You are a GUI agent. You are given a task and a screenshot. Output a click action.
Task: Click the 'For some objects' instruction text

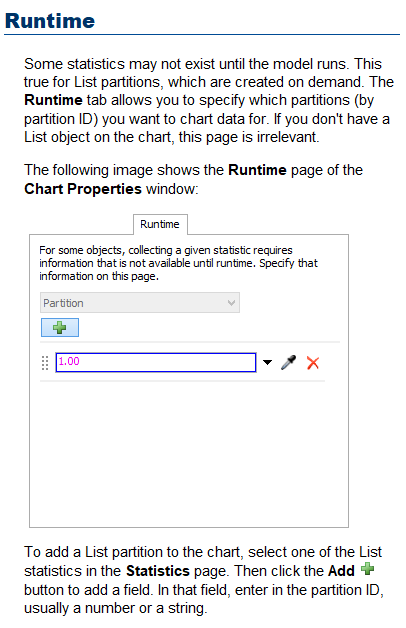[x=179, y=263]
